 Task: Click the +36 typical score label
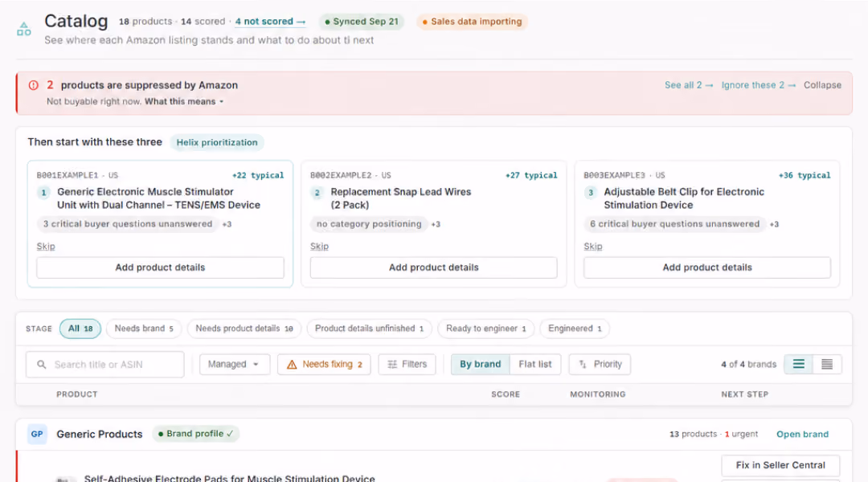(805, 175)
